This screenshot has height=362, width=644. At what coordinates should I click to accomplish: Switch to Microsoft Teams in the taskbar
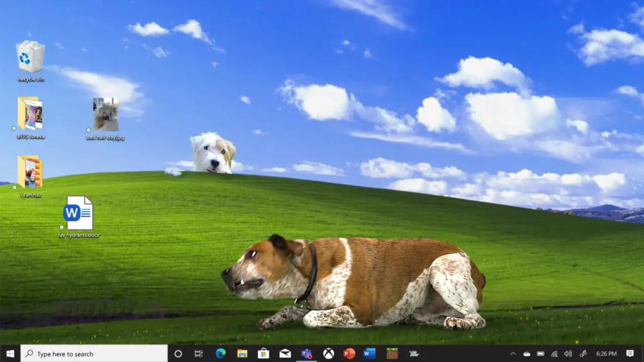click(306, 353)
